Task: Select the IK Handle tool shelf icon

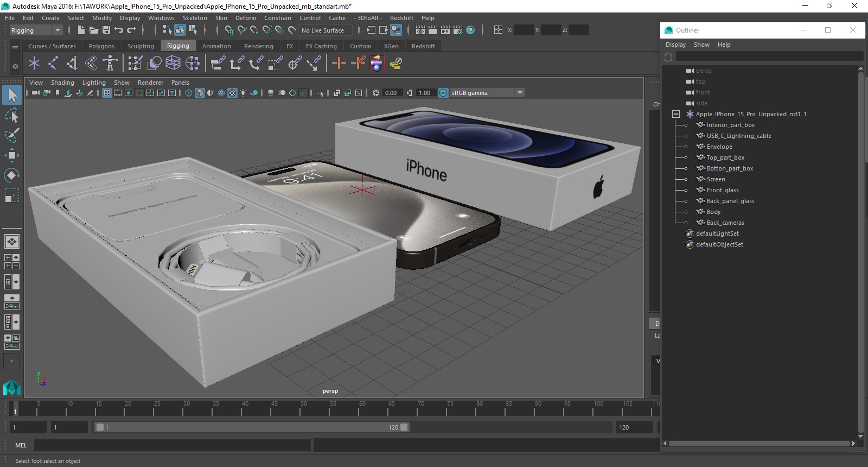Action: pyautogui.click(x=72, y=64)
